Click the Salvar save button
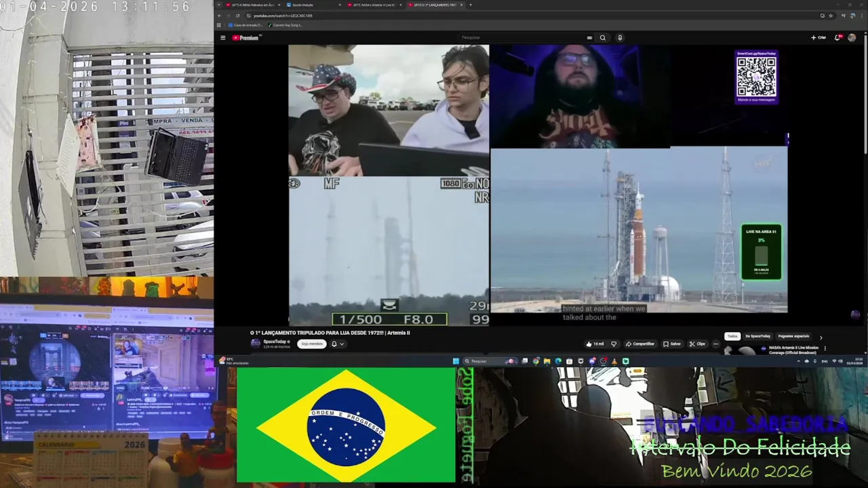 pyautogui.click(x=672, y=344)
